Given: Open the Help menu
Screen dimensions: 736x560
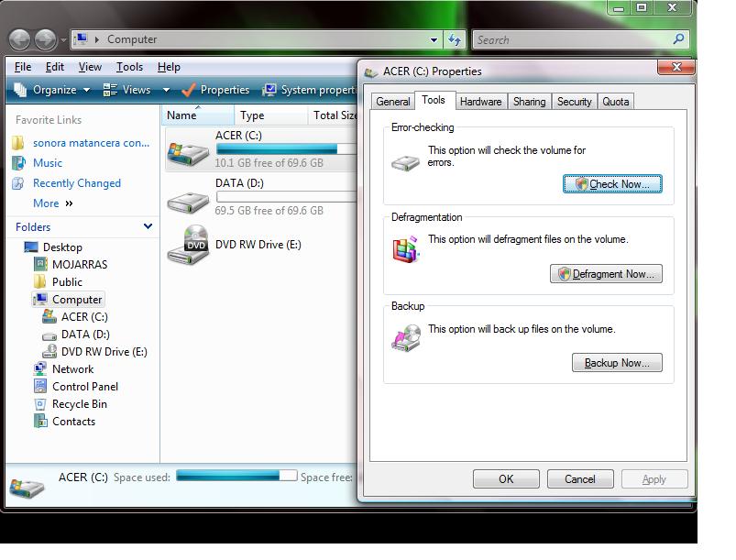Looking at the screenshot, I should 169,67.
